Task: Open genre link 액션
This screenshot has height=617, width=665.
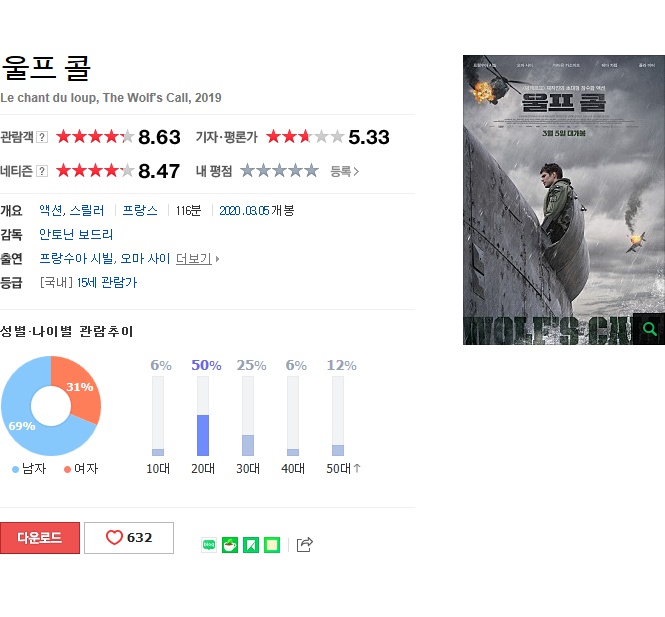Action: point(51,210)
